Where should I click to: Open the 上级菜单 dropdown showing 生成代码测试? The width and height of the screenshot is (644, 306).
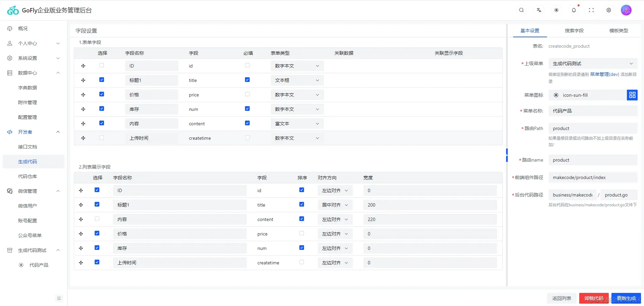(x=593, y=63)
